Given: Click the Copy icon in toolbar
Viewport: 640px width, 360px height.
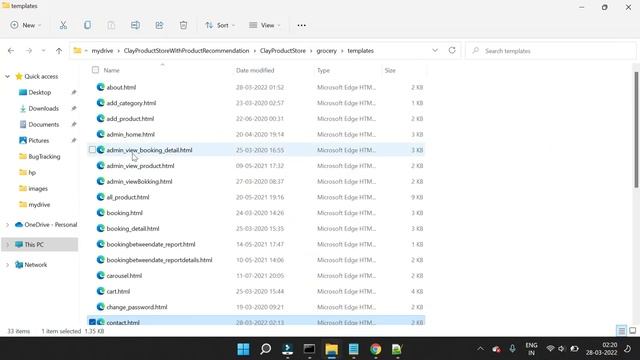Looking at the screenshot, I should click(x=87, y=25).
